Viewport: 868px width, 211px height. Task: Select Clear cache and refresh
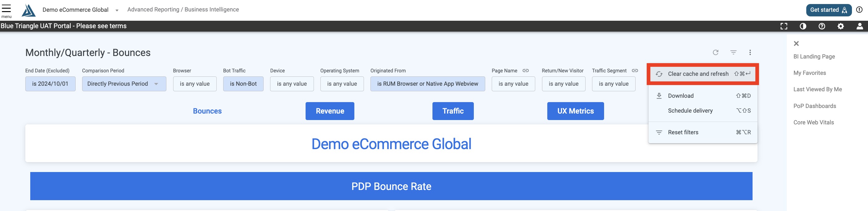coord(703,74)
